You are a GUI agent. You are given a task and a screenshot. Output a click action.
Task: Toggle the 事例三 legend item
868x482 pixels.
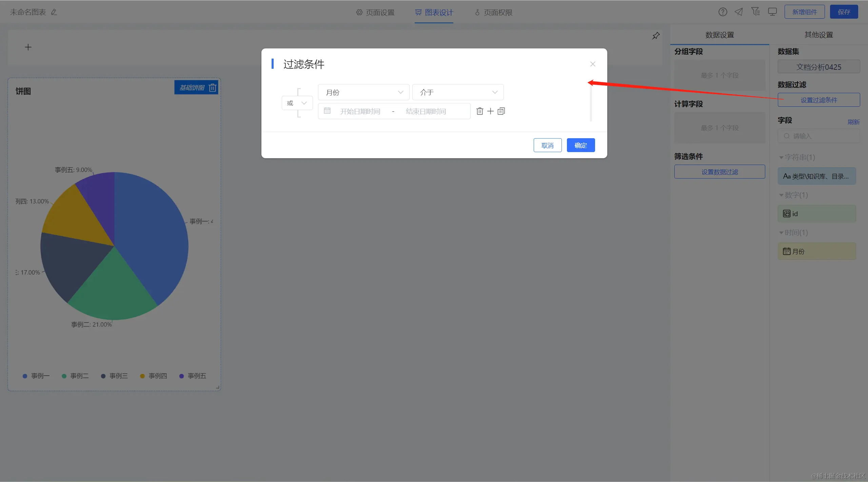tap(115, 376)
